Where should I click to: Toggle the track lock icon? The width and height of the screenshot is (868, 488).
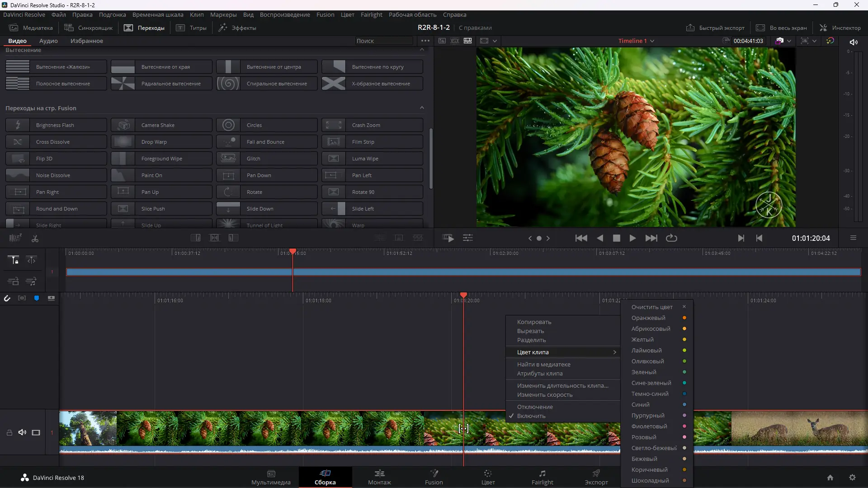9,432
